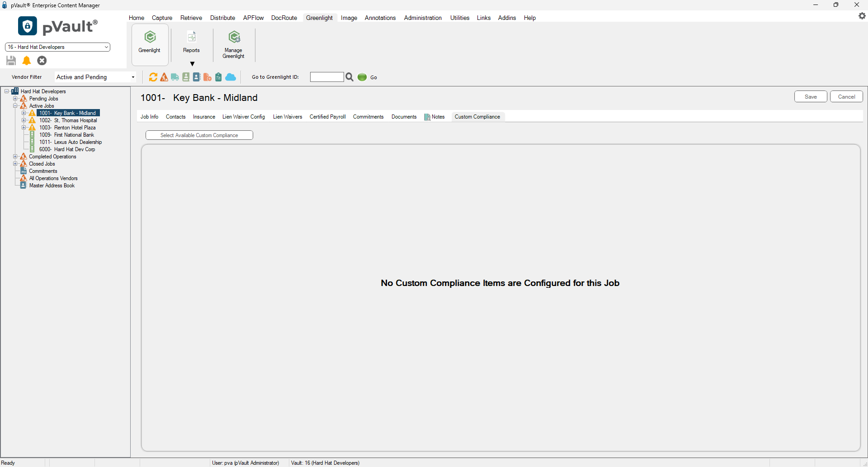Viewport: 868px width, 467px height.
Task: Open the DocRoute menu
Action: 284,18
